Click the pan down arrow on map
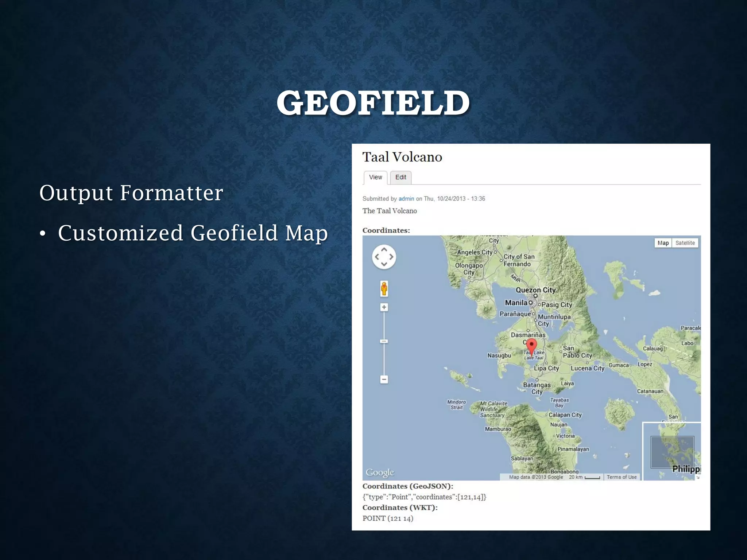747x560 pixels. (x=384, y=264)
